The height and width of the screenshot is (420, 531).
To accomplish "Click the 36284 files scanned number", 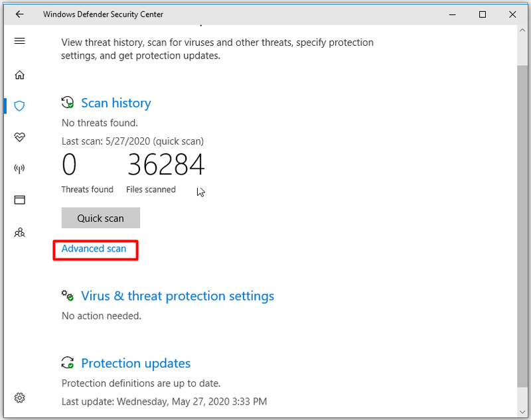I will coord(166,164).
